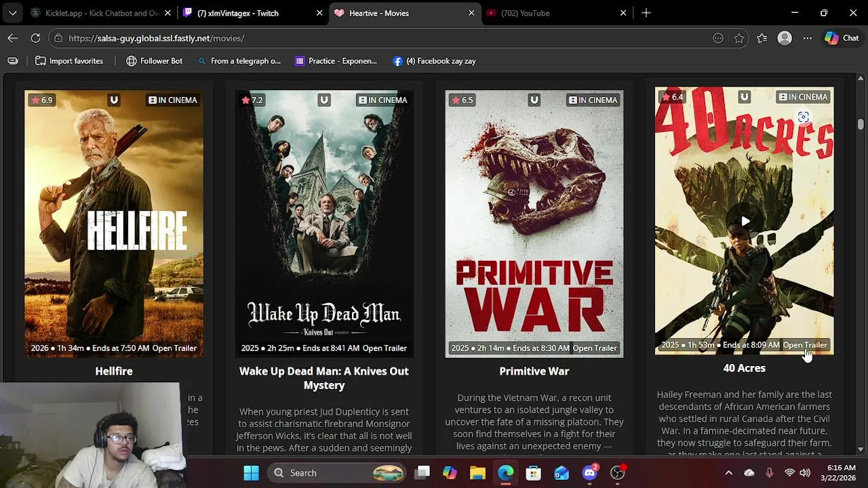Click the 7.2 star rating badge

coord(252,100)
